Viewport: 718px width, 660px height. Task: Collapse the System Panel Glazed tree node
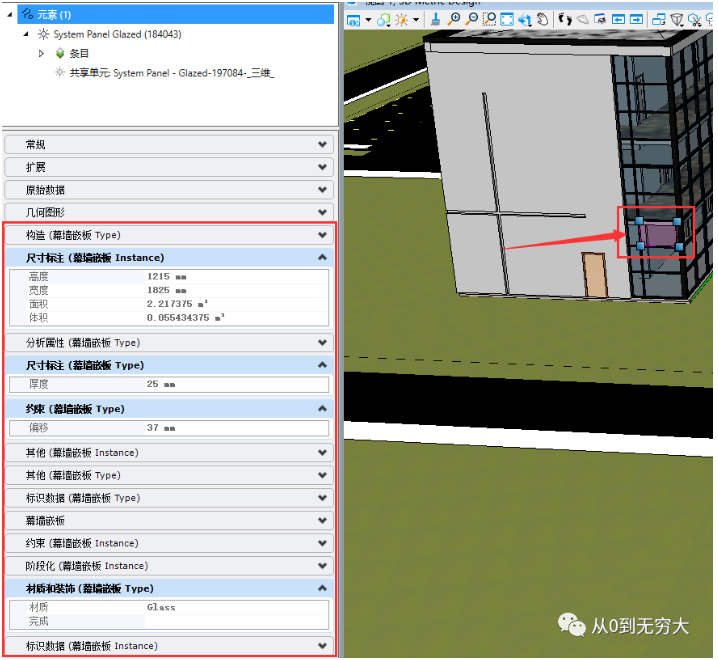coord(26,34)
